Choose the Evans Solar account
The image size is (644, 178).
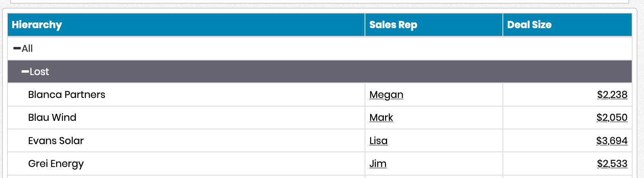coord(56,141)
